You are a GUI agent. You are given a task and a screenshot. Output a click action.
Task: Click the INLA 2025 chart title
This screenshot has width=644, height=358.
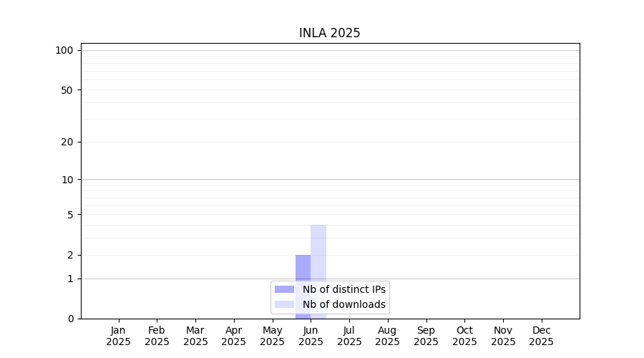click(329, 33)
